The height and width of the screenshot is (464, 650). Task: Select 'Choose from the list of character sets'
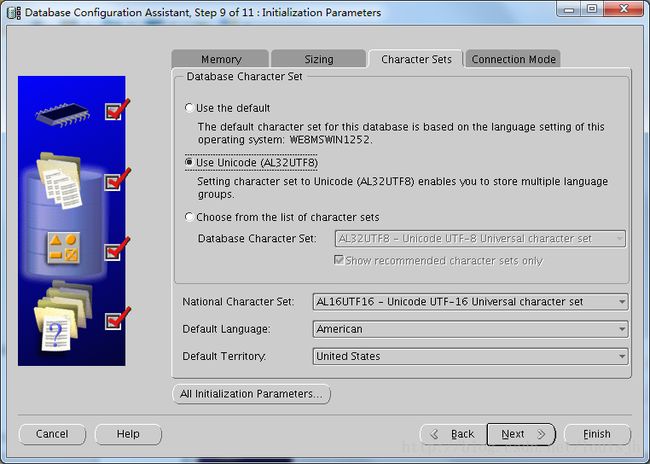[x=189, y=217]
